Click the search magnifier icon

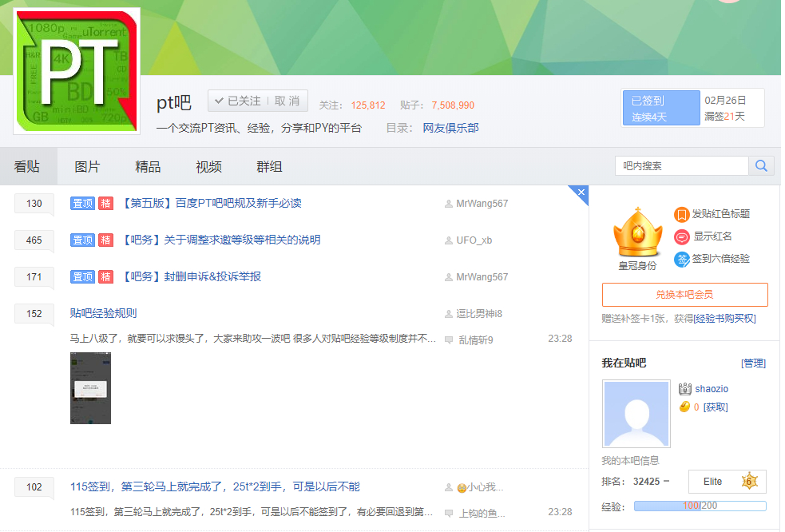[x=761, y=166]
